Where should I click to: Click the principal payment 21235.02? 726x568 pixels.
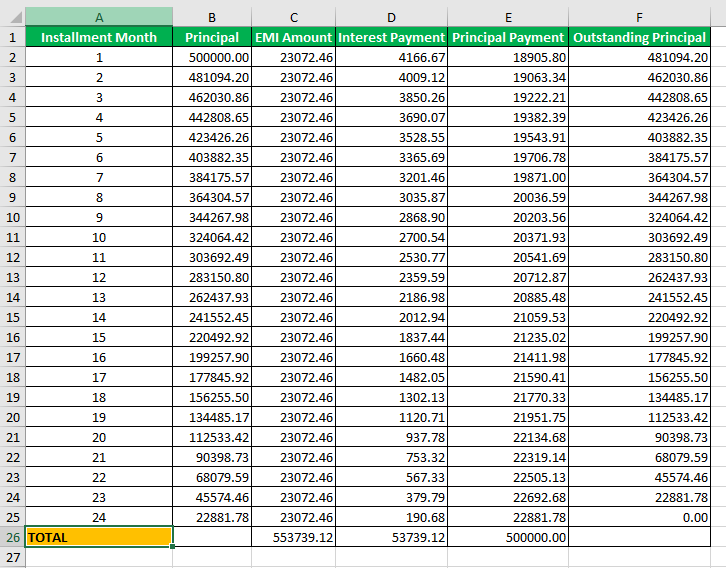point(508,337)
